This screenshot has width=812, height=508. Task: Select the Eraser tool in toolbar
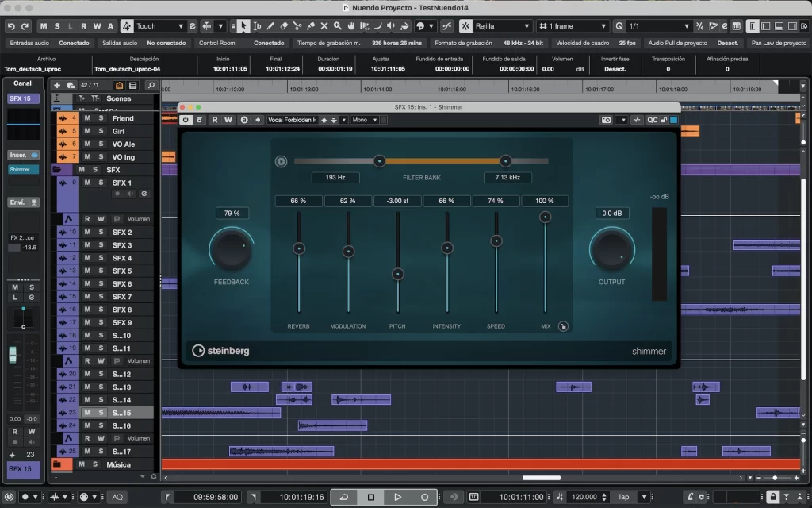tap(285, 26)
